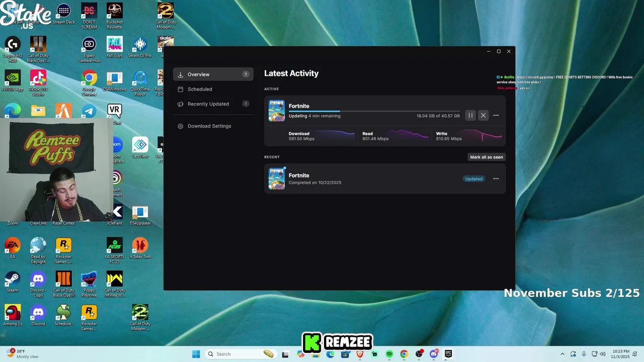
Task: Click Mark all as seen
Action: click(486, 157)
